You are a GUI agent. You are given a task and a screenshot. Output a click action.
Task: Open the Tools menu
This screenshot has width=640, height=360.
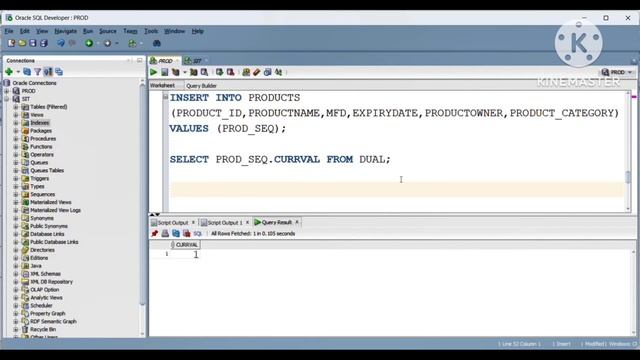[151, 31]
